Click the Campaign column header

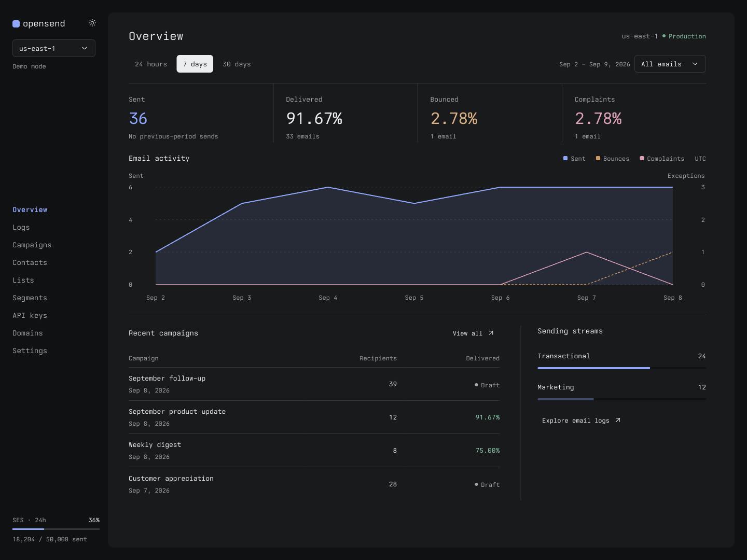(144, 358)
